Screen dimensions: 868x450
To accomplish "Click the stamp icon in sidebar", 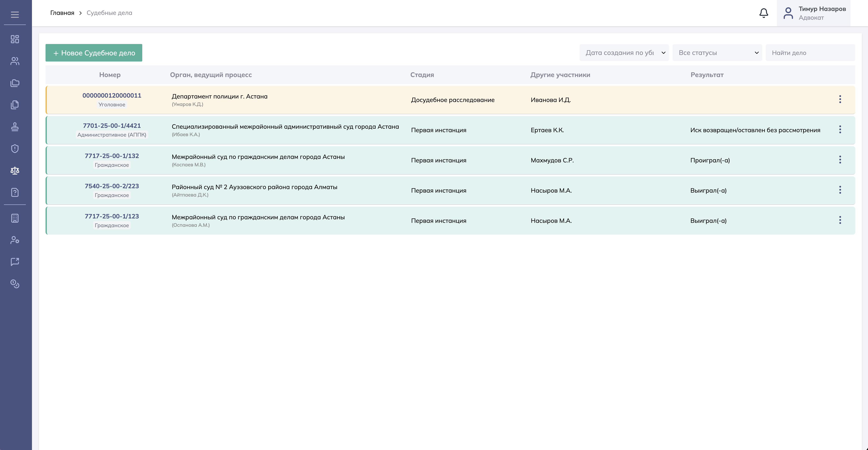I will [x=15, y=127].
